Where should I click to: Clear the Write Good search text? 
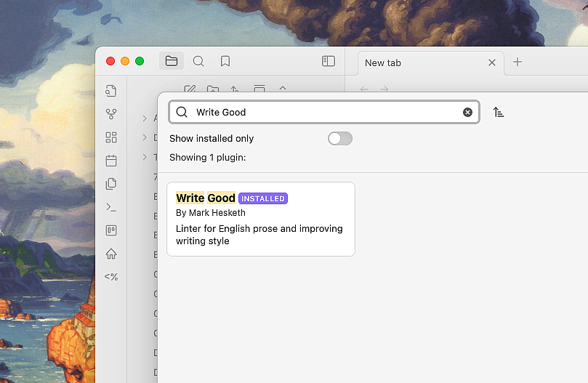(467, 112)
